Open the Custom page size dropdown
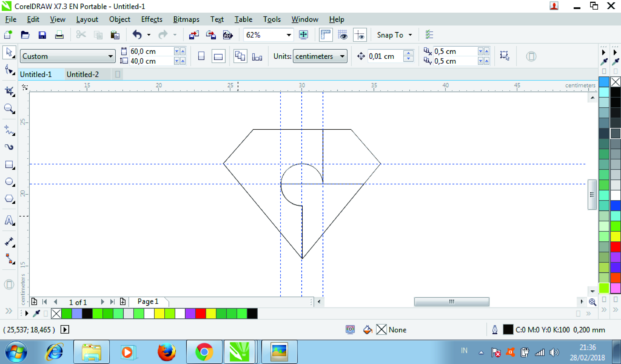Viewport: 621px width, 364px height. 110,56
